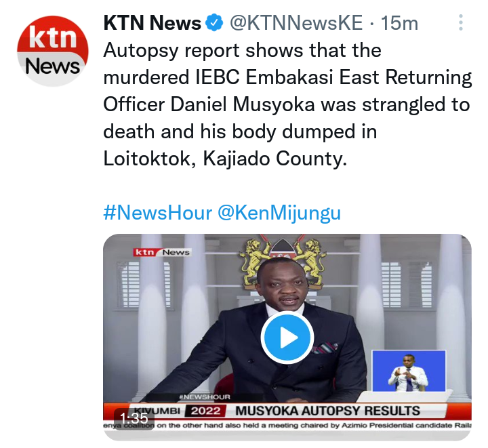Play the video with the blue play button
The width and height of the screenshot is (488, 448).
pyautogui.click(x=287, y=338)
